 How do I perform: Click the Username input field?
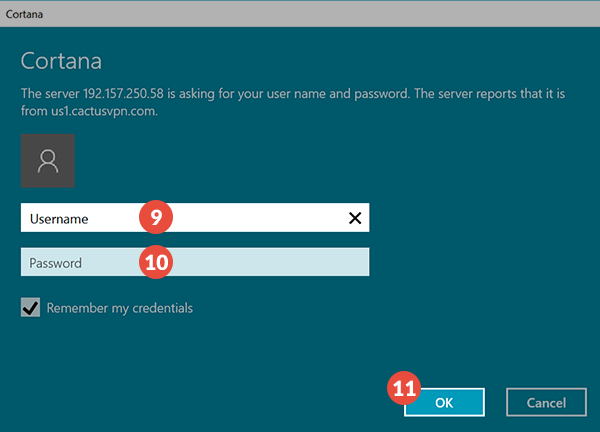(x=195, y=217)
